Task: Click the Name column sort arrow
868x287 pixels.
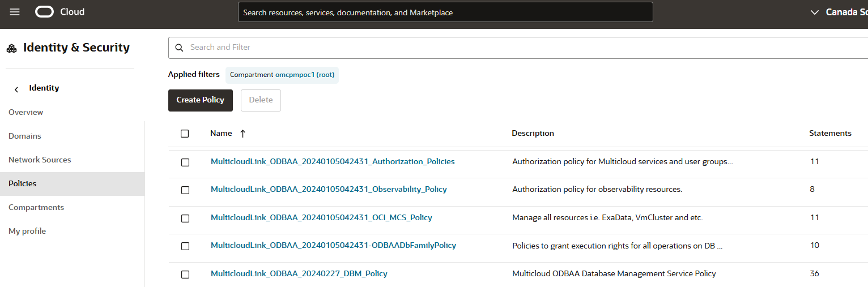Action: pos(242,134)
